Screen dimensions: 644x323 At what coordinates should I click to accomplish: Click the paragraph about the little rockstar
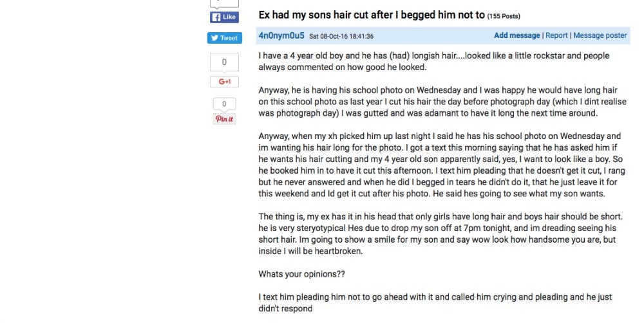pyautogui.click(x=433, y=62)
